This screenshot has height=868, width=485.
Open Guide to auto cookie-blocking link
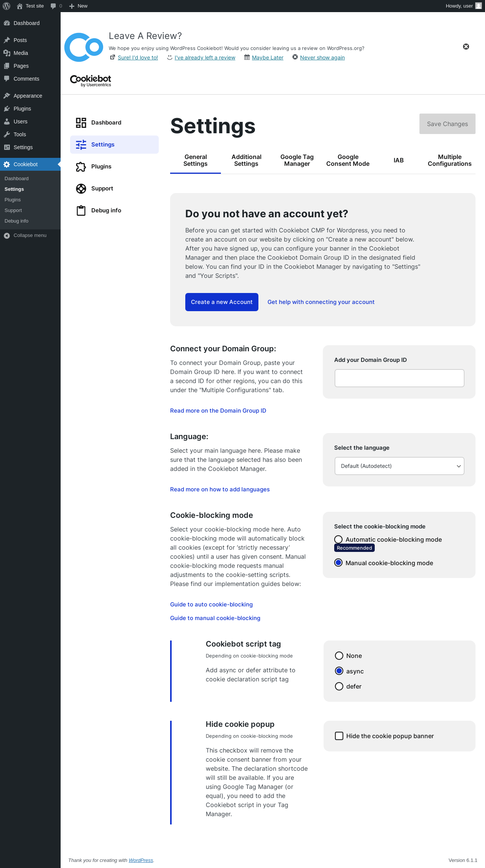coord(211,605)
